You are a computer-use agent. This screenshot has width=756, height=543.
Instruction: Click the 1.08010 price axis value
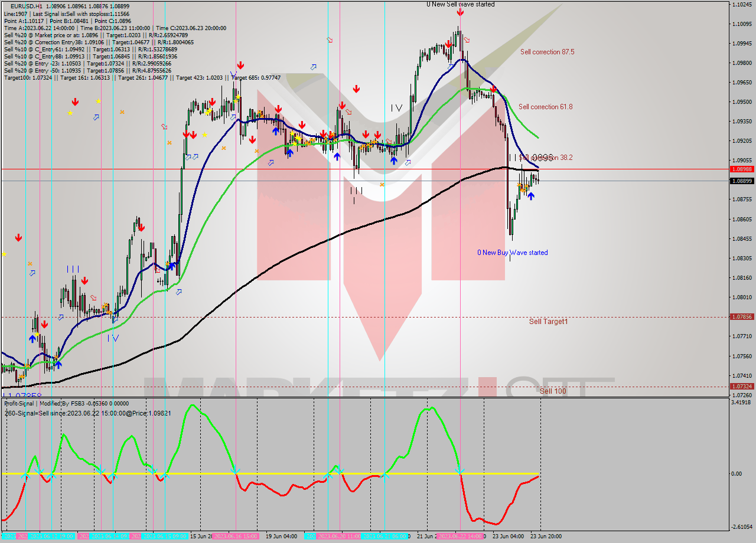pos(742,297)
